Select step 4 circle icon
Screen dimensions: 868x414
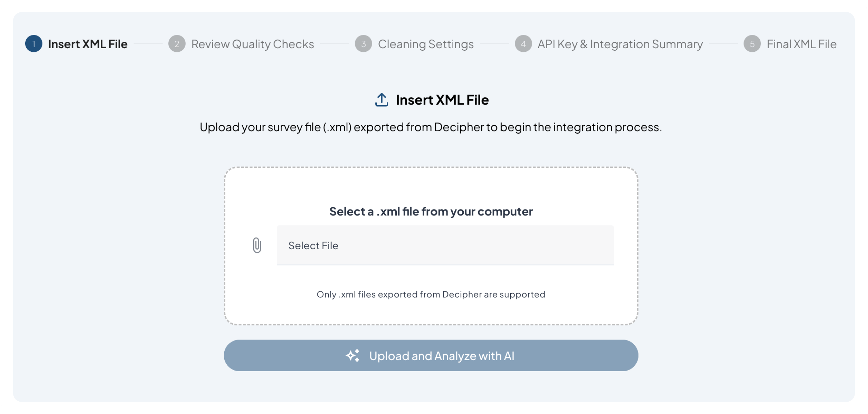[x=523, y=44]
